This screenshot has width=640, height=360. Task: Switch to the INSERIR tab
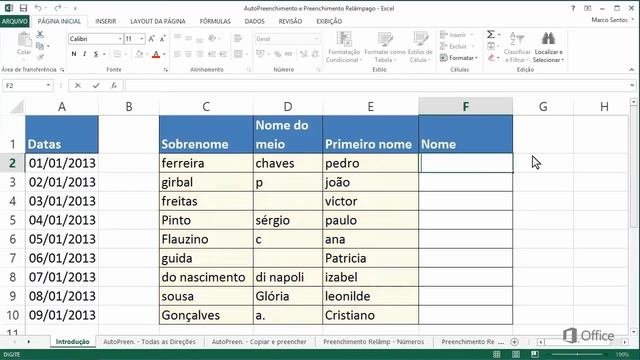click(x=106, y=21)
